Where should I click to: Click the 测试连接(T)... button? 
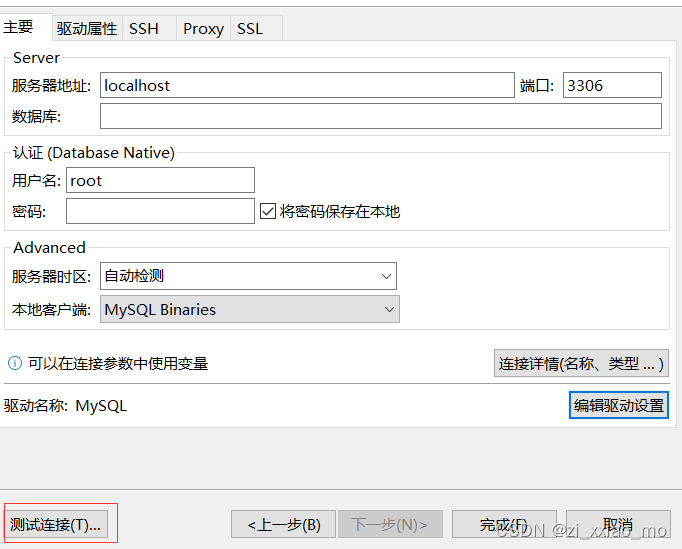click(x=56, y=525)
